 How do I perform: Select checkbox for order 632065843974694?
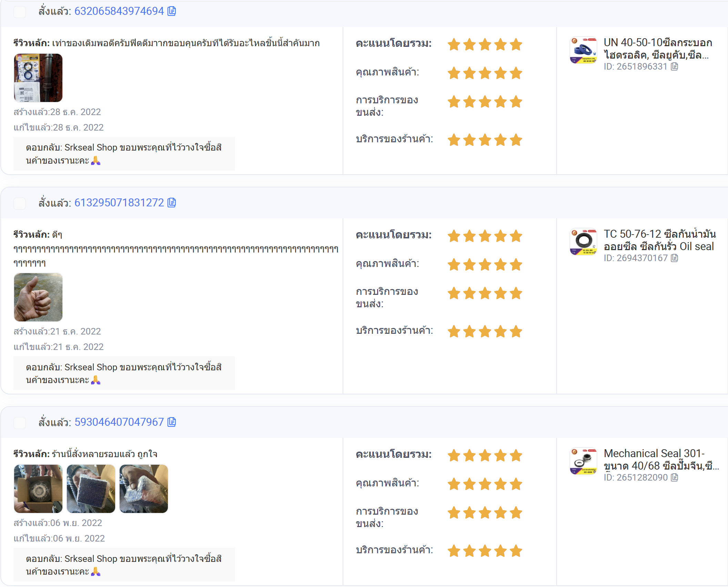pos(20,12)
